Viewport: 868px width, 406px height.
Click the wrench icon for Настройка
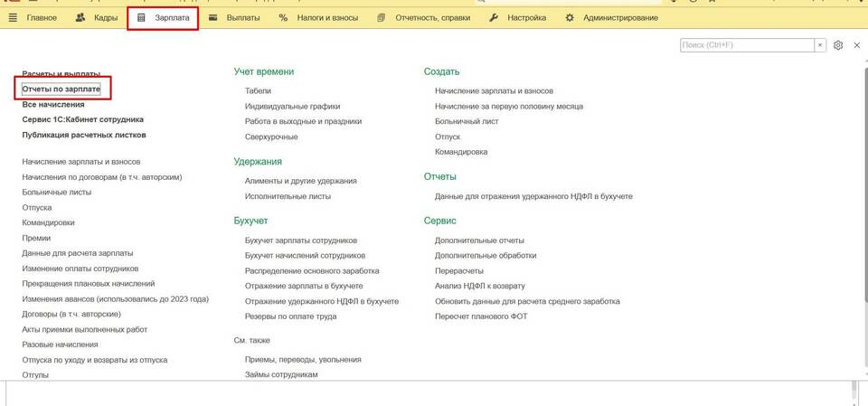(494, 18)
